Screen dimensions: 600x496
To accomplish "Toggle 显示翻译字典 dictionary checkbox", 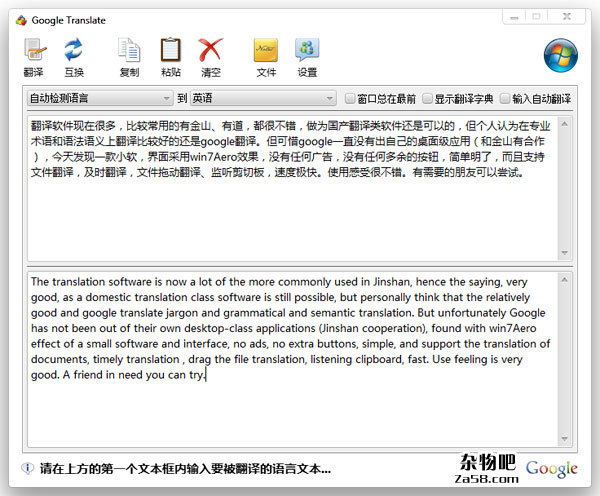I will point(427,98).
